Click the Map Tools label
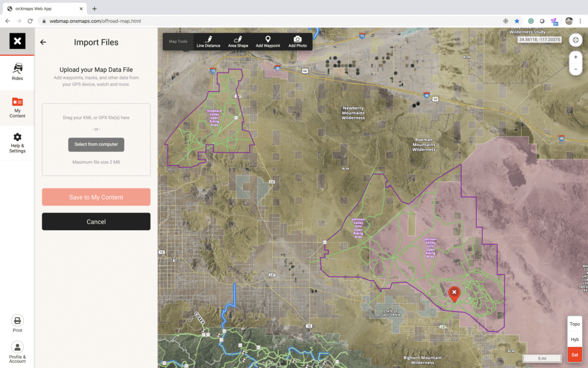 (x=178, y=42)
